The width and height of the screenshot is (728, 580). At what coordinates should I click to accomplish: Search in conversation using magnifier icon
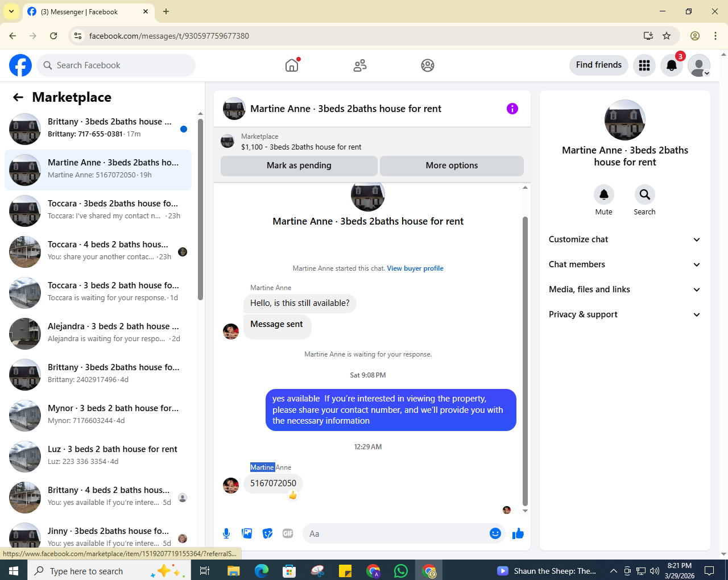pos(644,194)
